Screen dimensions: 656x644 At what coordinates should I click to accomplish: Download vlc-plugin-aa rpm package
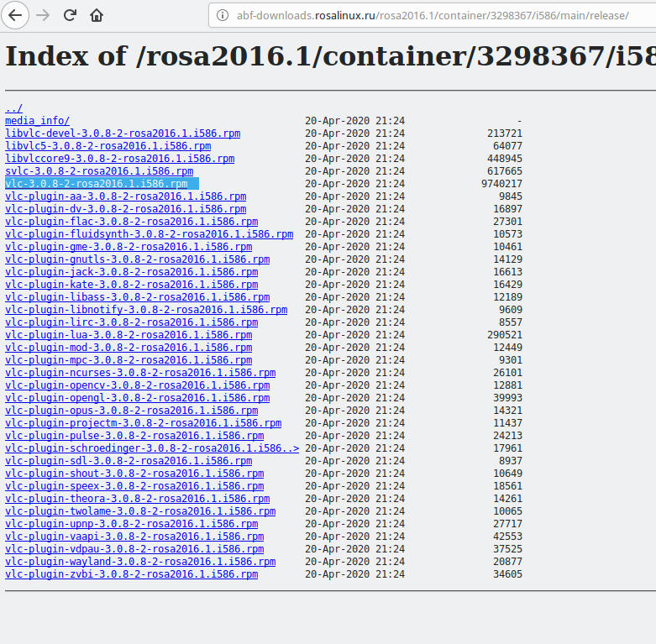[x=125, y=196]
